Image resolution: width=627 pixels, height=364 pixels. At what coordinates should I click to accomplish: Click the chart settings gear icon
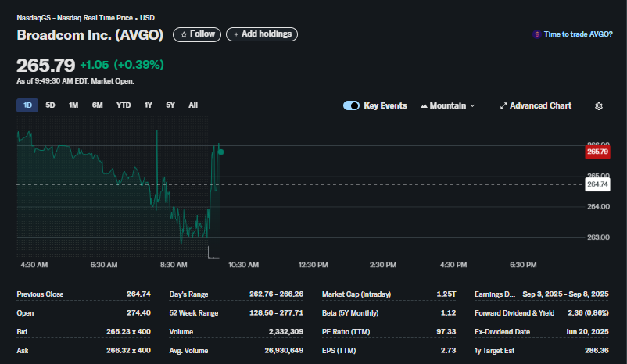click(598, 106)
